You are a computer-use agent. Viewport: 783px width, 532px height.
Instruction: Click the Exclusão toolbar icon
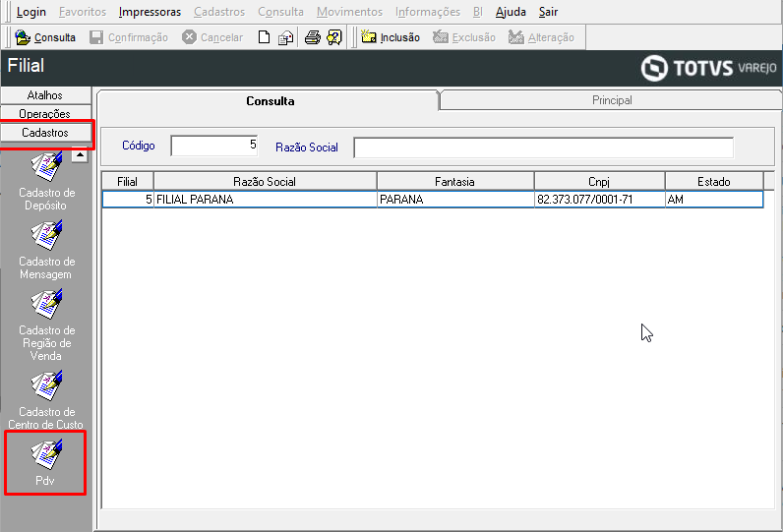pyautogui.click(x=441, y=37)
